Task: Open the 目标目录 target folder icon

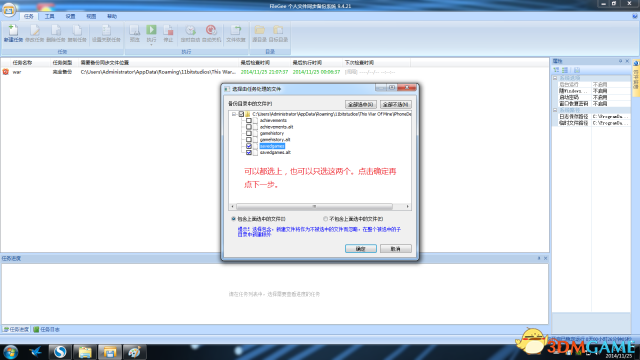Action: point(278,33)
